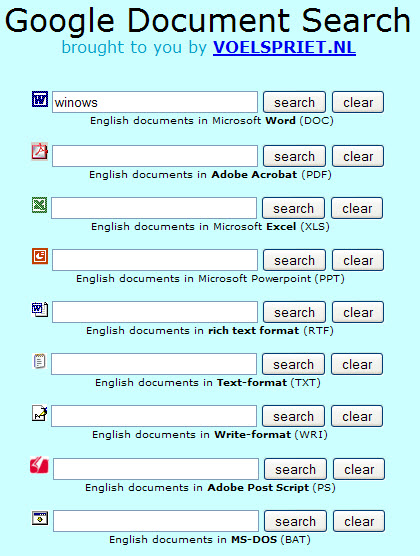Click the Write-format WRI icon

coord(40,413)
